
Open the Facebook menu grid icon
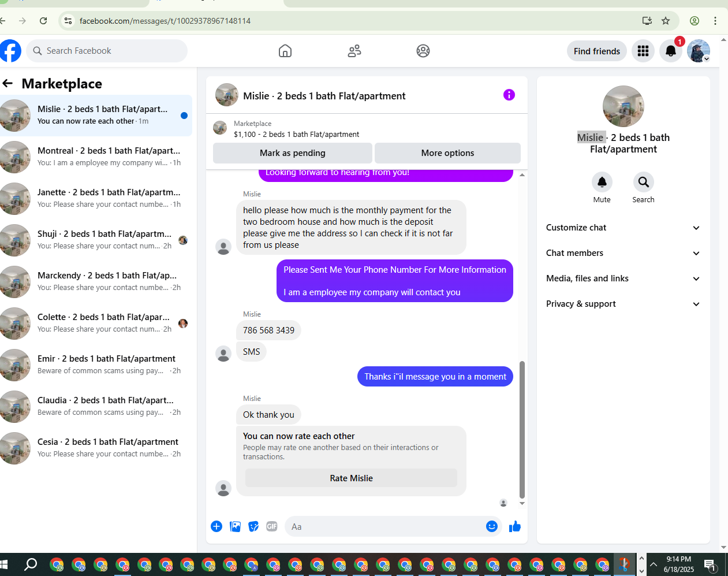pyautogui.click(x=643, y=51)
